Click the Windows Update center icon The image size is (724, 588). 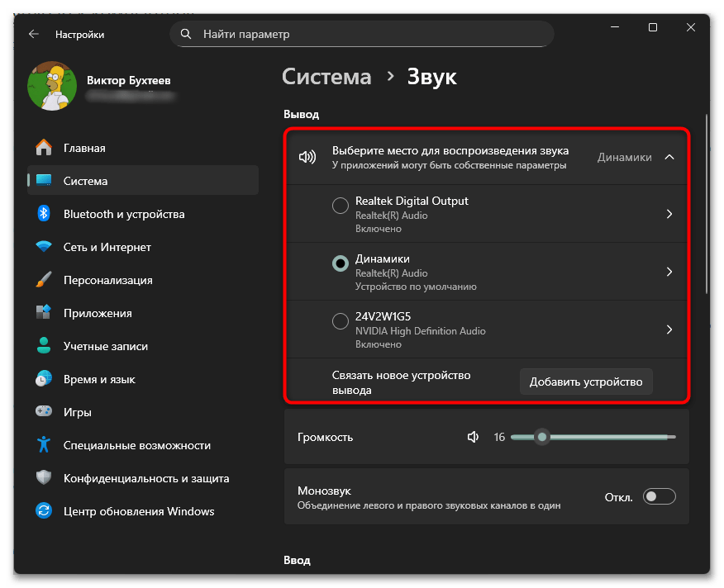pyautogui.click(x=44, y=511)
